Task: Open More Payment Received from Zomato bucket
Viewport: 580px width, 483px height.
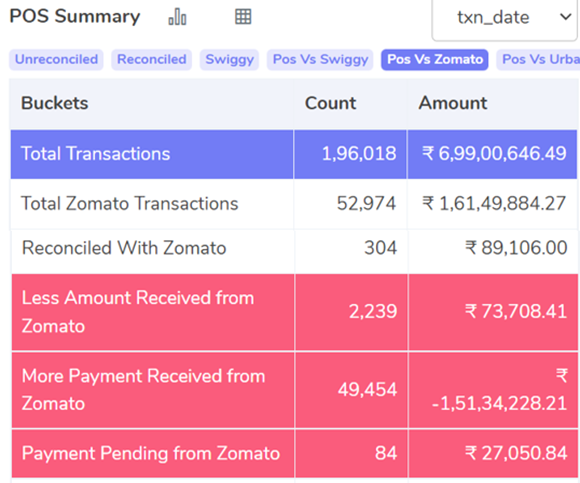Action: [x=294, y=390]
